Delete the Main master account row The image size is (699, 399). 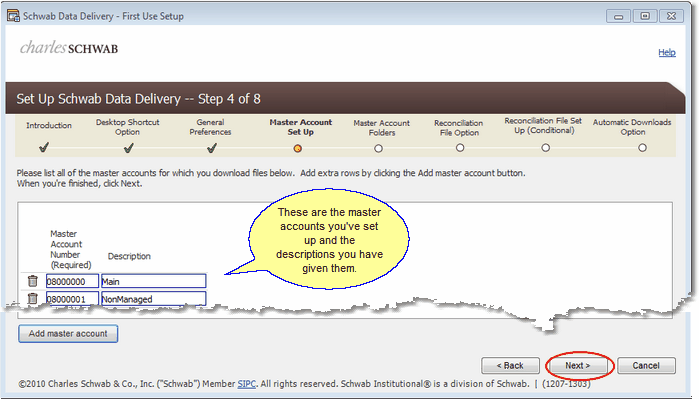tap(33, 281)
